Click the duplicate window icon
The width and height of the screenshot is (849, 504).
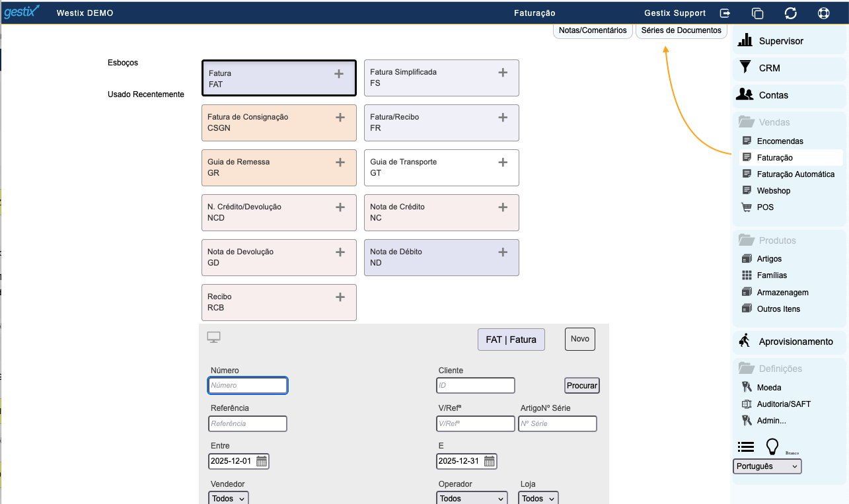757,13
